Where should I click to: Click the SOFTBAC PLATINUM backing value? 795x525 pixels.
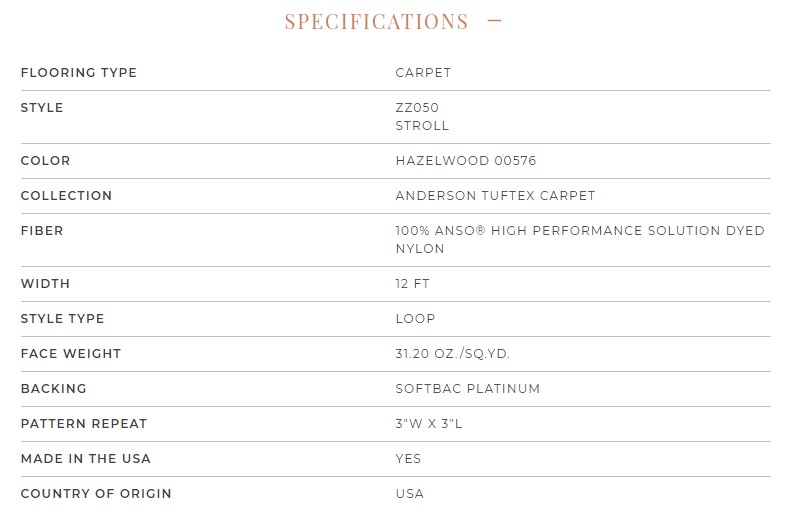click(x=468, y=389)
